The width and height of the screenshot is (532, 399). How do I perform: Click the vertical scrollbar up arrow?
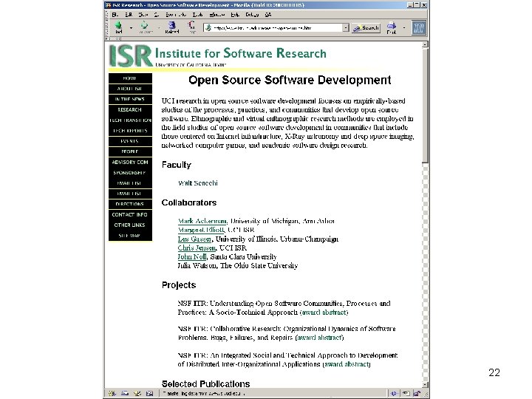click(425, 44)
